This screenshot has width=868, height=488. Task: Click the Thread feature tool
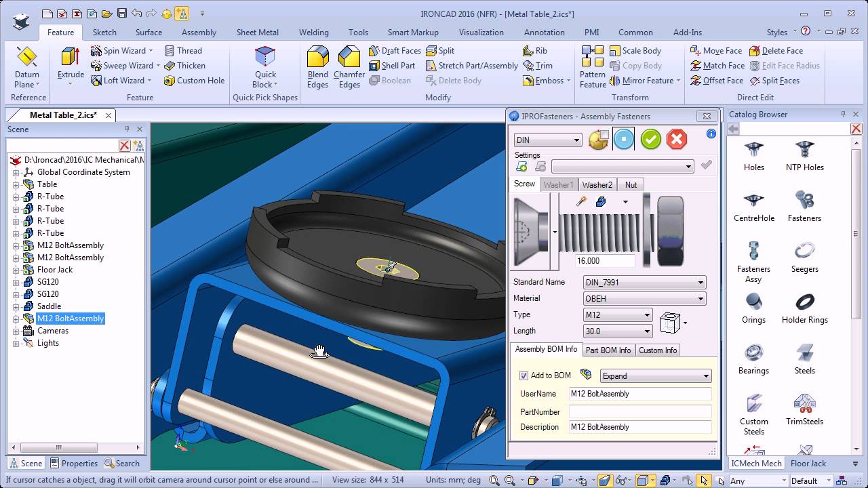point(183,51)
